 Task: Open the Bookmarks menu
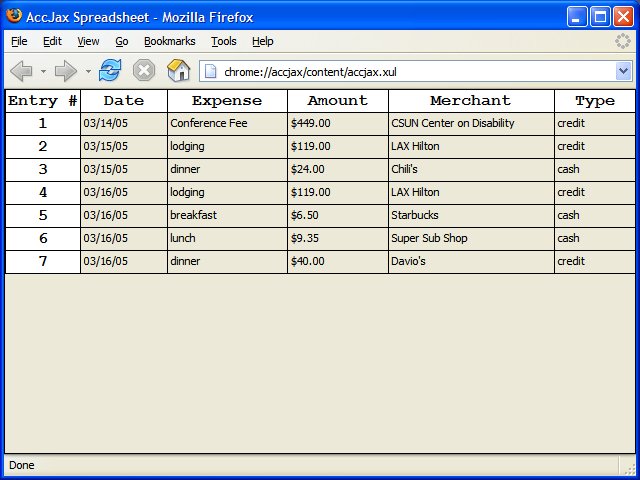coord(169,41)
